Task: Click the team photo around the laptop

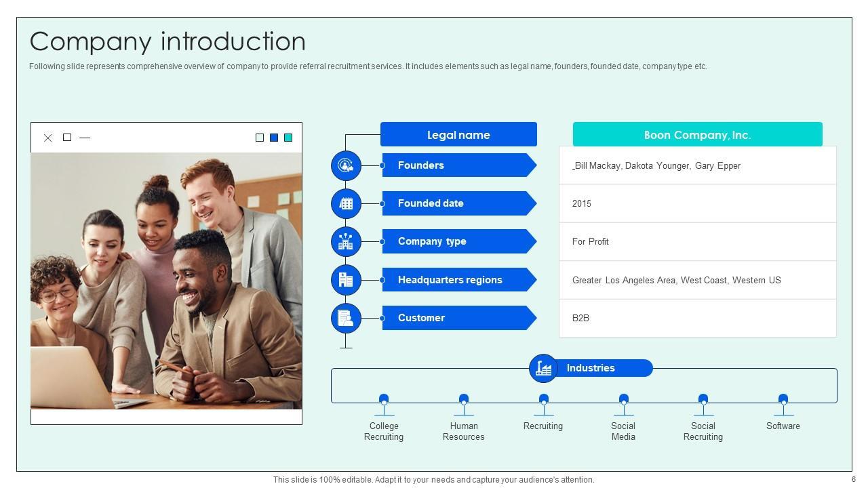Action: tap(166, 281)
